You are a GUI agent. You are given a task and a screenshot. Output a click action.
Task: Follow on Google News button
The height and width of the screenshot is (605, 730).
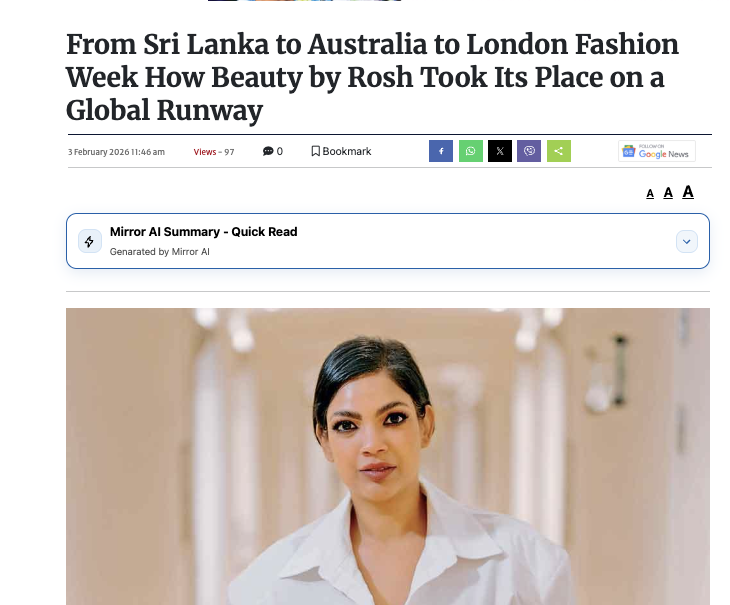click(657, 151)
